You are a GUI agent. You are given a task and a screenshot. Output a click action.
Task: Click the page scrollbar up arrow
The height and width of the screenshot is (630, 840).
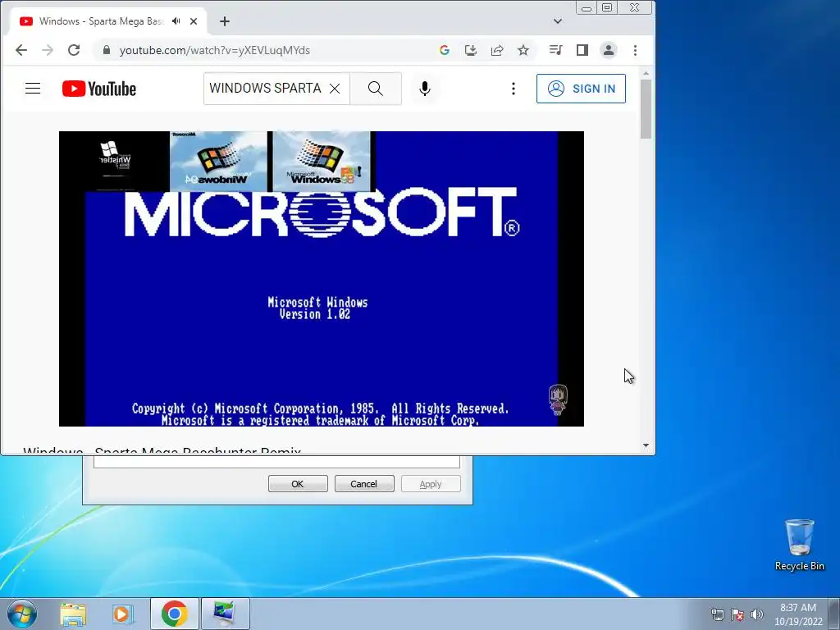point(646,73)
